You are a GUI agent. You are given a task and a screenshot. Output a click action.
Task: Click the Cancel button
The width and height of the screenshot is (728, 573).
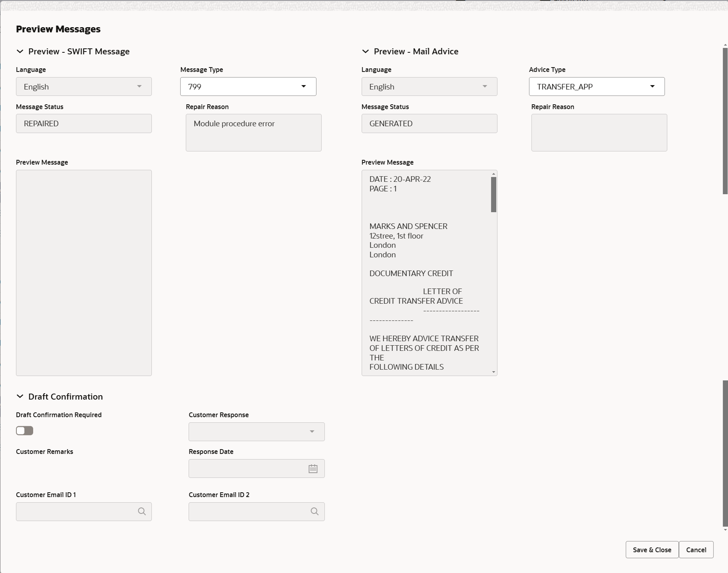[x=695, y=549]
